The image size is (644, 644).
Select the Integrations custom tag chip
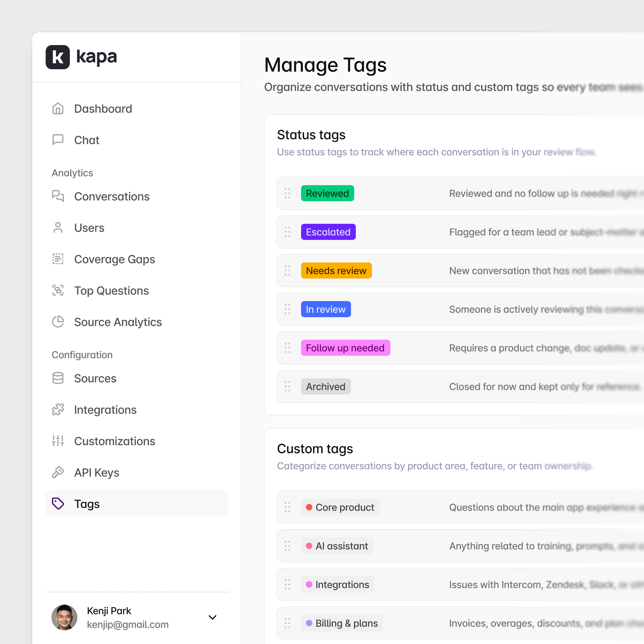(x=337, y=585)
